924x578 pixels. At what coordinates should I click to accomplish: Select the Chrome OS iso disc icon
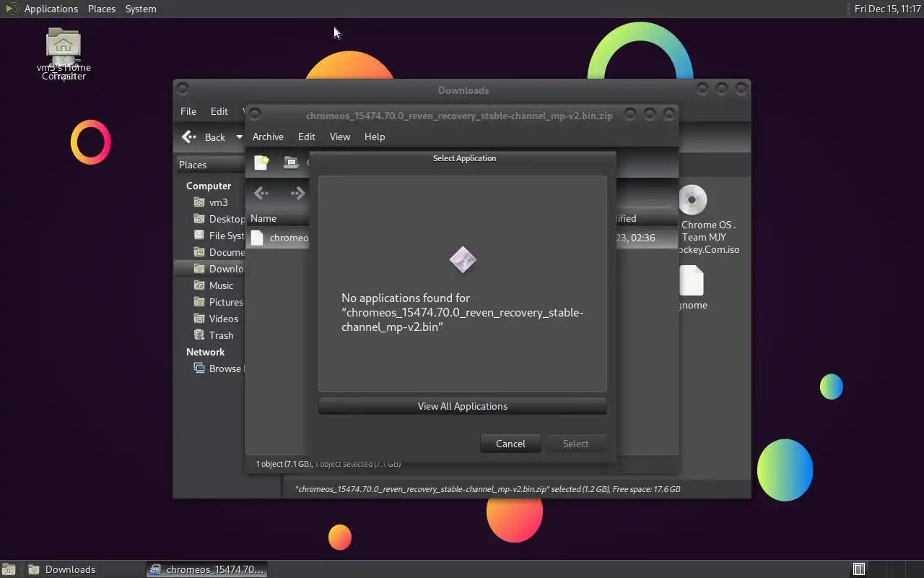692,200
